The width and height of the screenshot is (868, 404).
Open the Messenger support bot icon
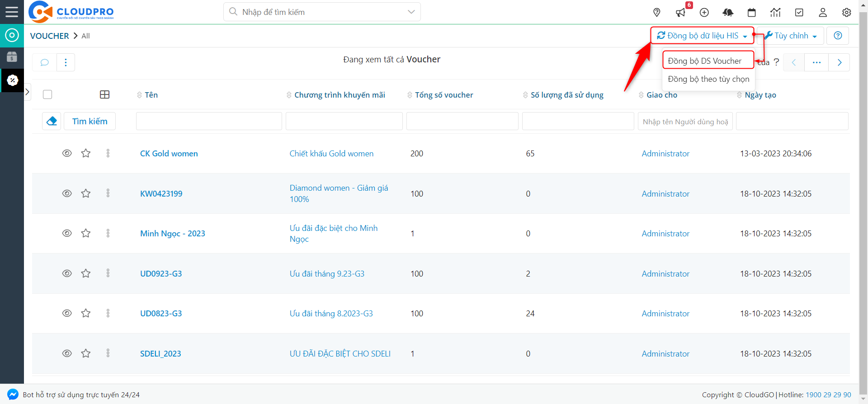pyautogui.click(x=13, y=394)
